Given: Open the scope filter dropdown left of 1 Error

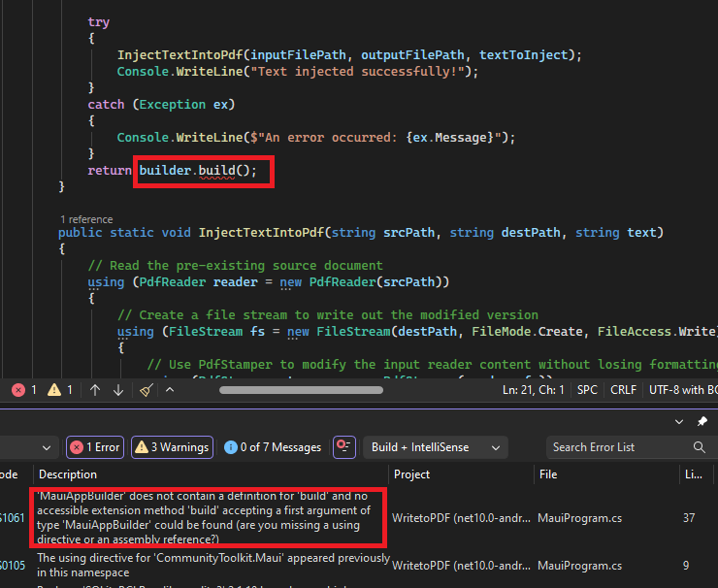Looking at the screenshot, I should pyautogui.click(x=47, y=447).
